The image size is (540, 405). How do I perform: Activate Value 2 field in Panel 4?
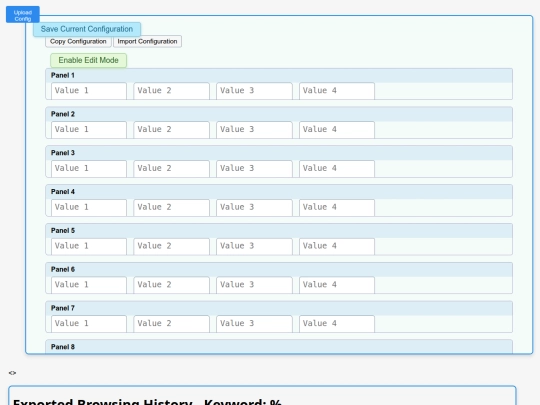(x=172, y=208)
